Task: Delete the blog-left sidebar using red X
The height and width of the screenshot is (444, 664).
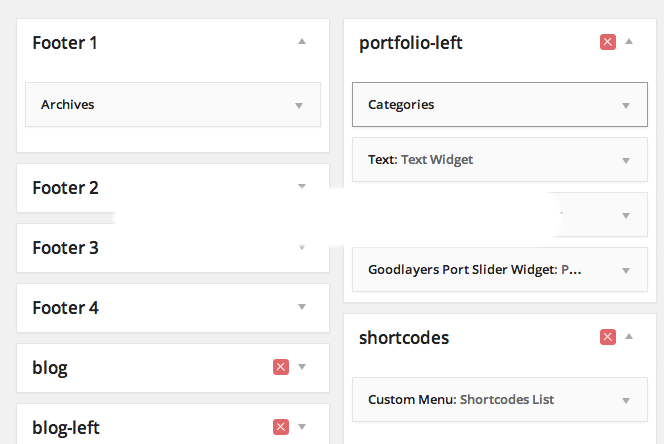Action: (x=281, y=427)
